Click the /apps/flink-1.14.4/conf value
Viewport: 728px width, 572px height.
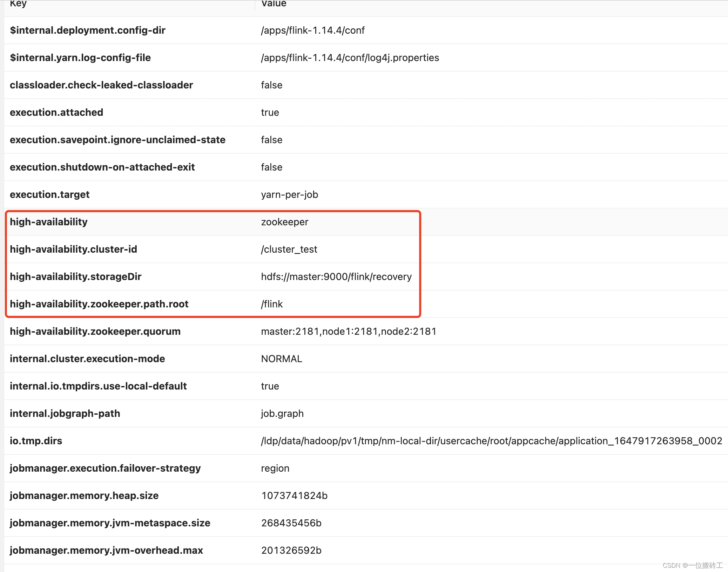pyautogui.click(x=313, y=30)
